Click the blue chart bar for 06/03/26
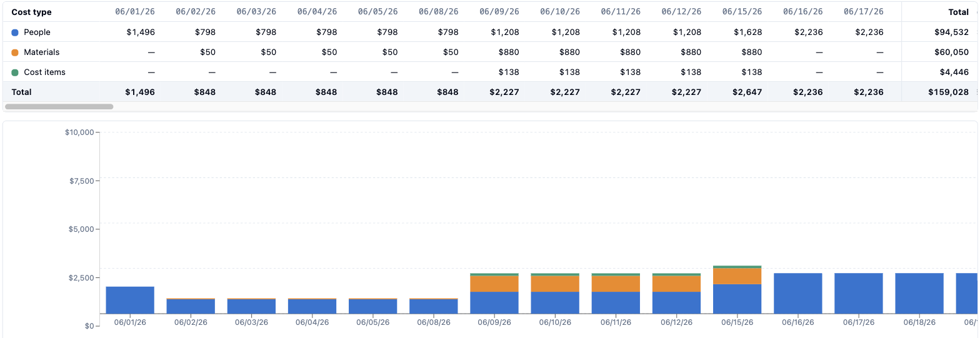Viewport: 980px width, 338px height. 251,306
